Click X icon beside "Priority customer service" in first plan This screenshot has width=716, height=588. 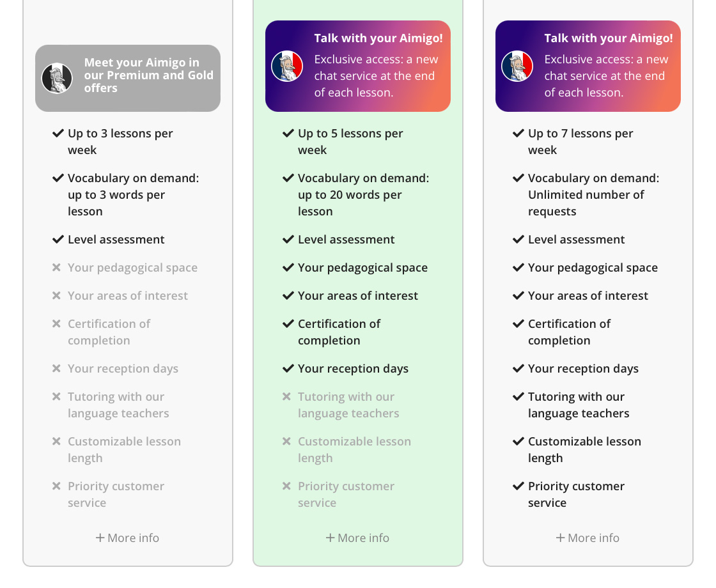(56, 486)
